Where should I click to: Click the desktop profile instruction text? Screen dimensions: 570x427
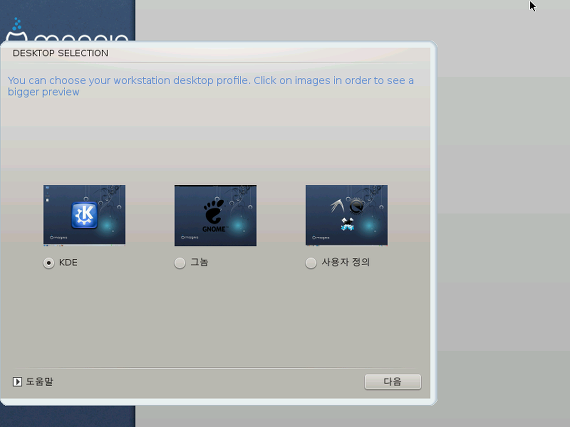[211, 86]
